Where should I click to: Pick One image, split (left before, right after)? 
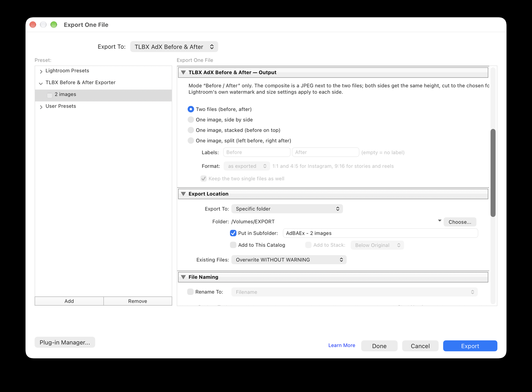[191, 141]
